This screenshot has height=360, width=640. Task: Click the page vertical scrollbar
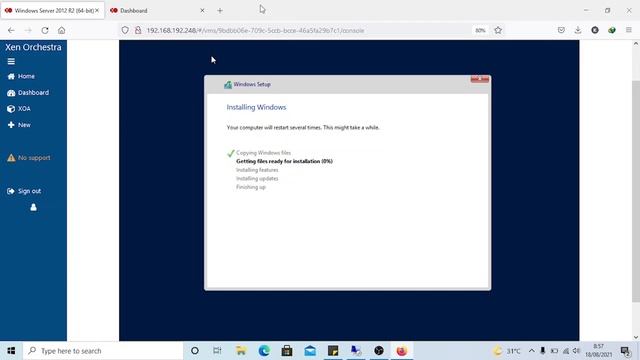click(636, 191)
